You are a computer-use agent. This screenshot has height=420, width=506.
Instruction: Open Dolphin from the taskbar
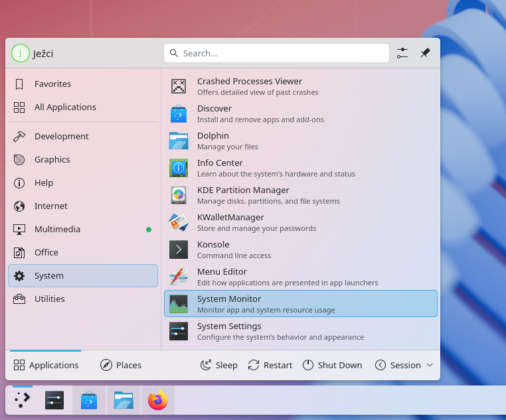coord(124,400)
